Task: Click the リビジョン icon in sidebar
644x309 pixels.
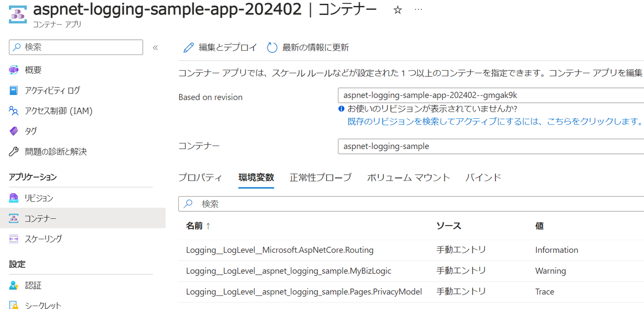Action: click(14, 198)
